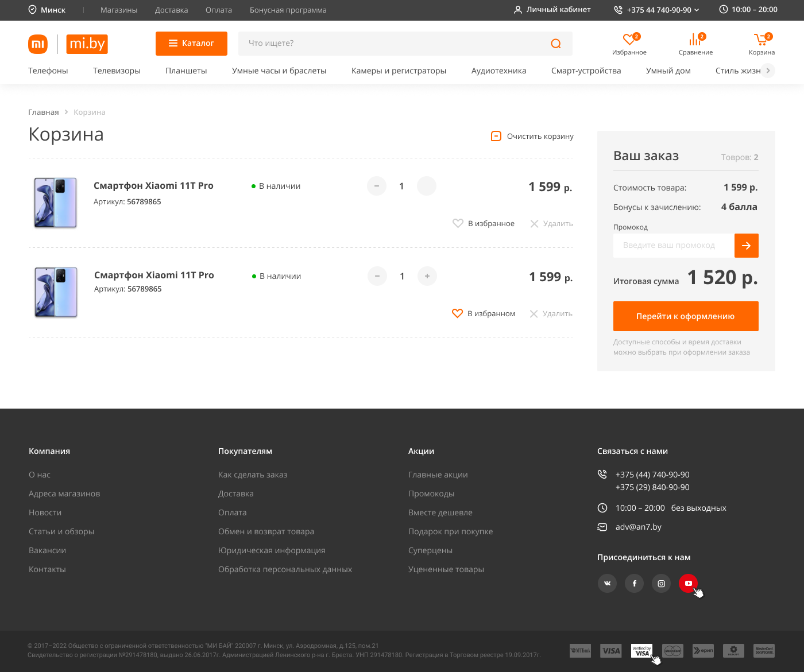The image size is (804, 672).
Task: Open the Comparison chart icon
Action: 695,40
